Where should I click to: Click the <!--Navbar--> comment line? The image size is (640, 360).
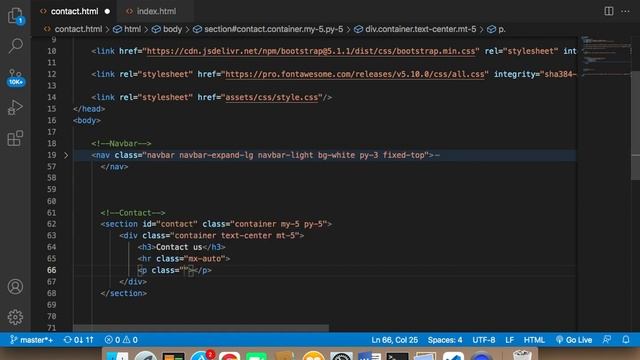point(121,143)
